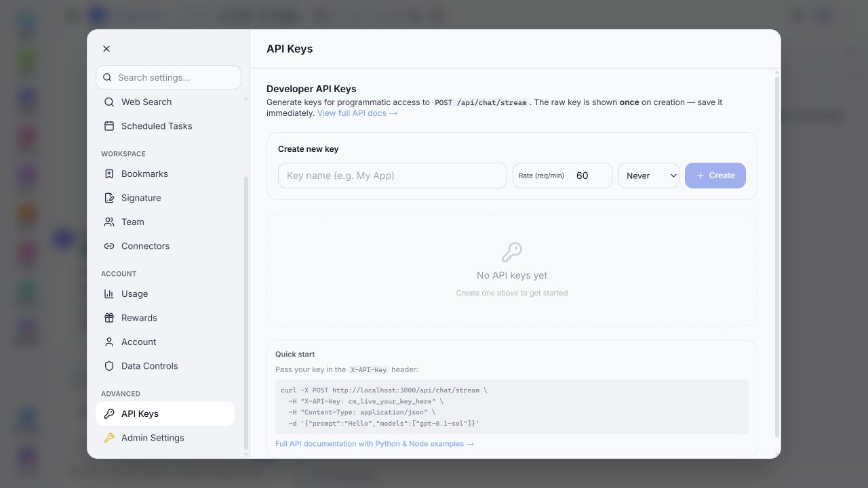Screen dimensions: 868x488
Task: Open the Never expiry dropdown
Action: 649,176
